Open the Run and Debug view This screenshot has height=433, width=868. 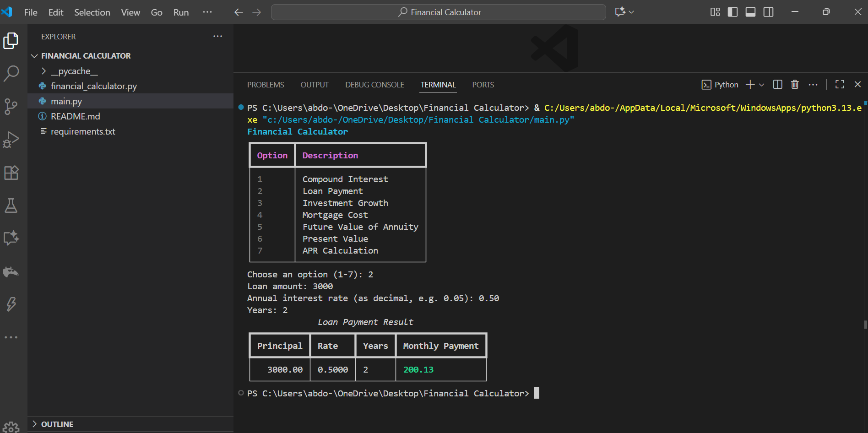(11, 140)
